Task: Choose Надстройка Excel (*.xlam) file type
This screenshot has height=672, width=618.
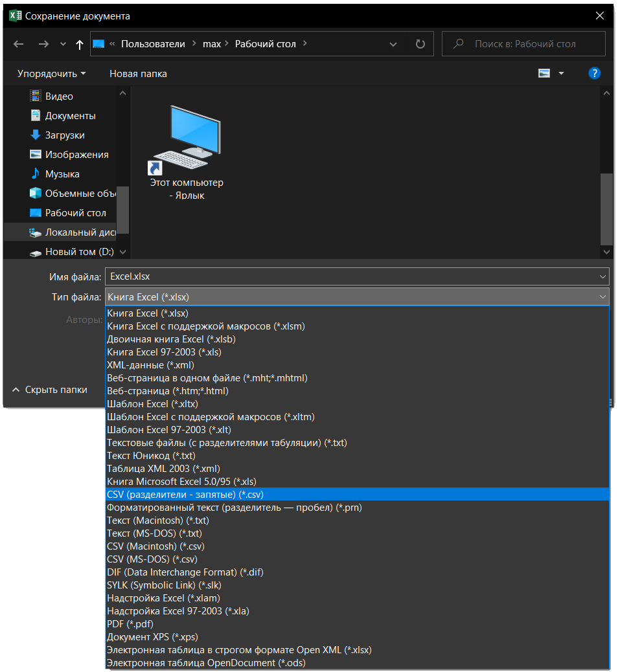Action: coord(357,598)
